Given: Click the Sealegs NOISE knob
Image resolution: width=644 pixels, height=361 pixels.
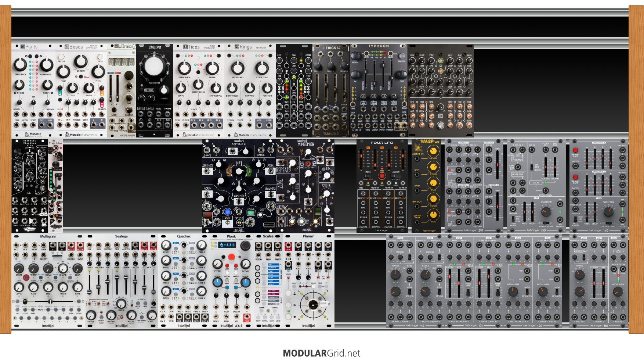Looking at the screenshot, I should (x=111, y=315).
